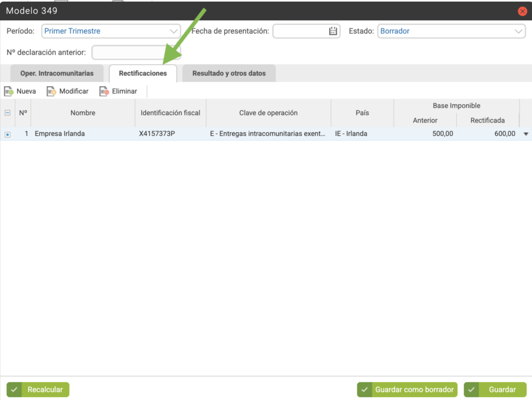Close the Modelo 349 dialog
The height and width of the screenshot is (400, 532).
tap(522, 11)
